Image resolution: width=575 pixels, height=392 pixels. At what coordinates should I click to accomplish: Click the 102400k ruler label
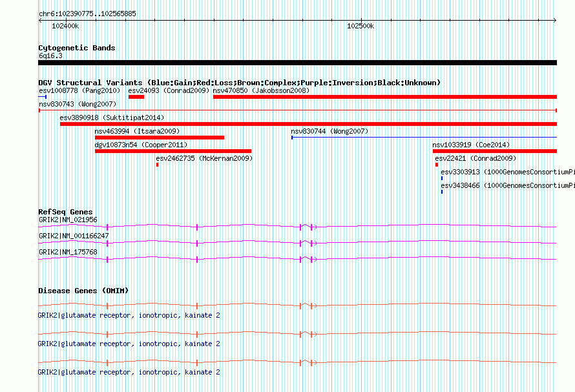click(65, 26)
